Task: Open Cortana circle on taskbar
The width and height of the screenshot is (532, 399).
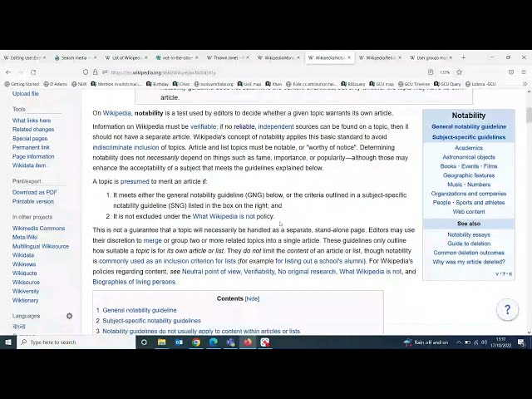Action: click(x=144, y=342)
